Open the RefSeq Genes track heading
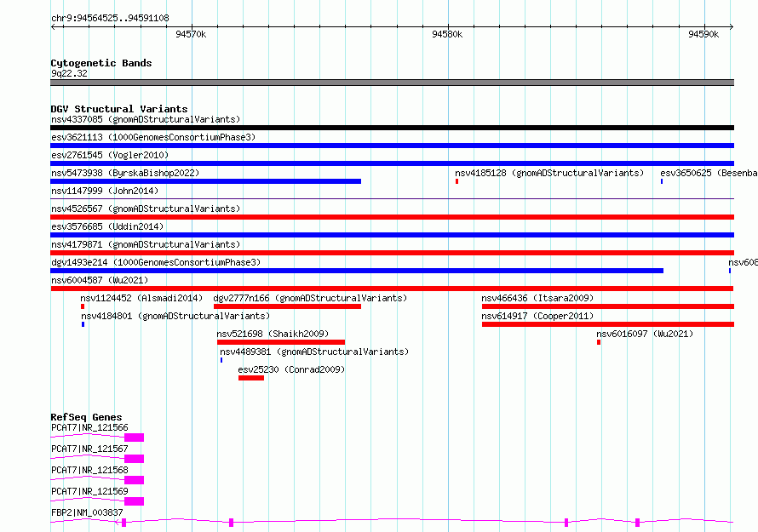 point(86,417)
